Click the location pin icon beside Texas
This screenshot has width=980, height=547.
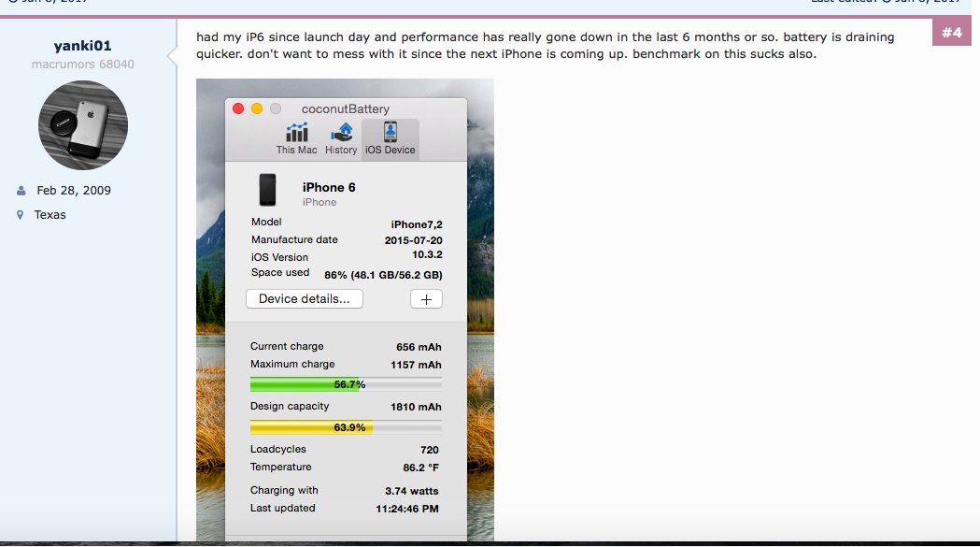coord(20,215)
